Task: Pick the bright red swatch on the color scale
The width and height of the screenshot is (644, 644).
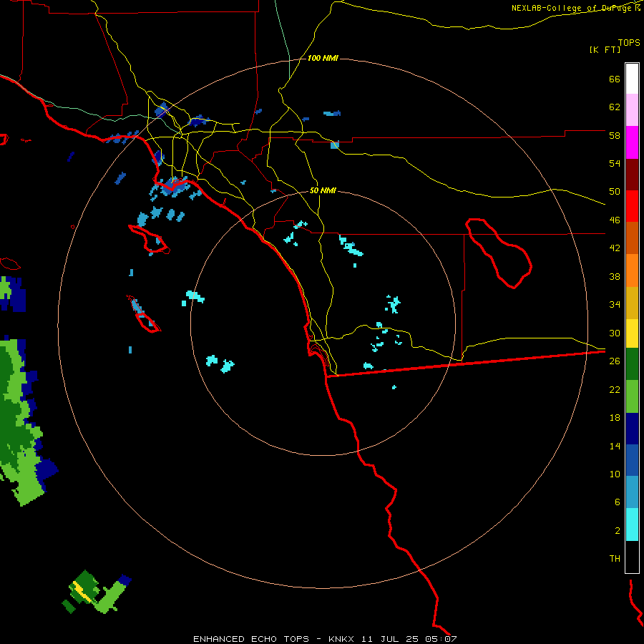Action: click(x=632, y=206)
